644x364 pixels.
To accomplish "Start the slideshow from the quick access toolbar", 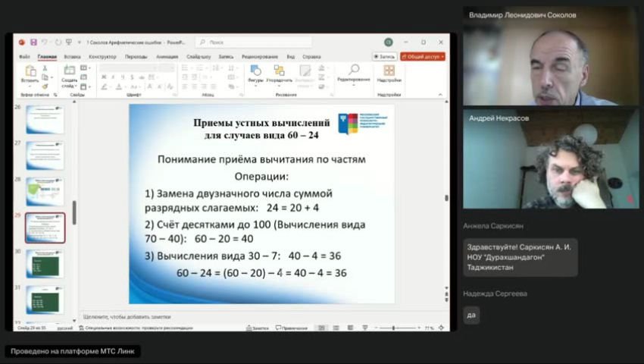I will tap(69, 42).
